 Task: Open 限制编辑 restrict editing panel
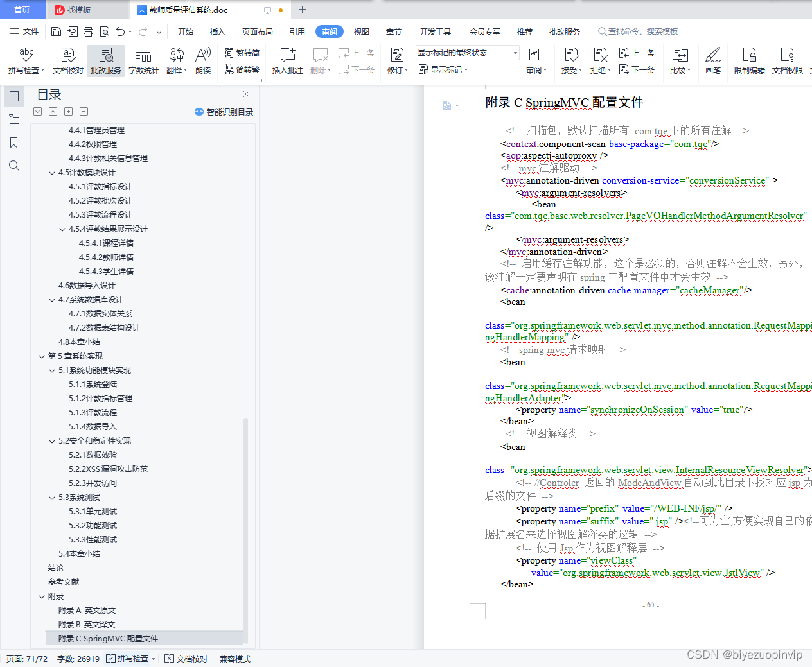[749, 61]
